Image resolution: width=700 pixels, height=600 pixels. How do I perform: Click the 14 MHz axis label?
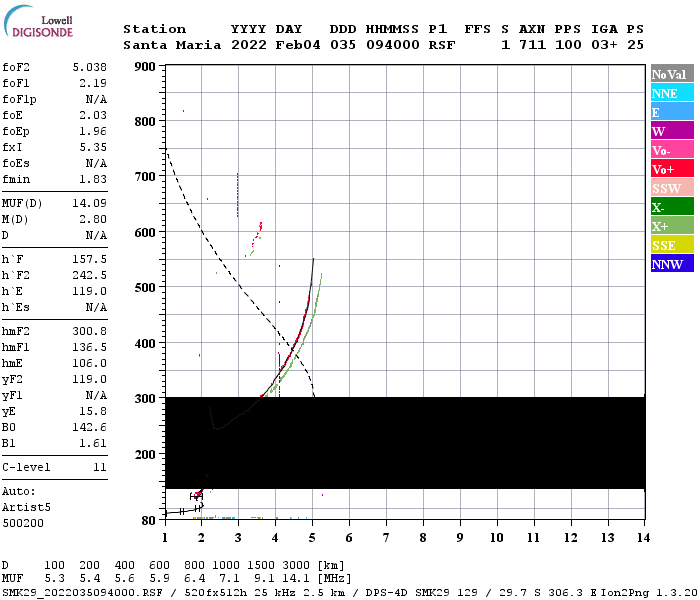[643, 538]
